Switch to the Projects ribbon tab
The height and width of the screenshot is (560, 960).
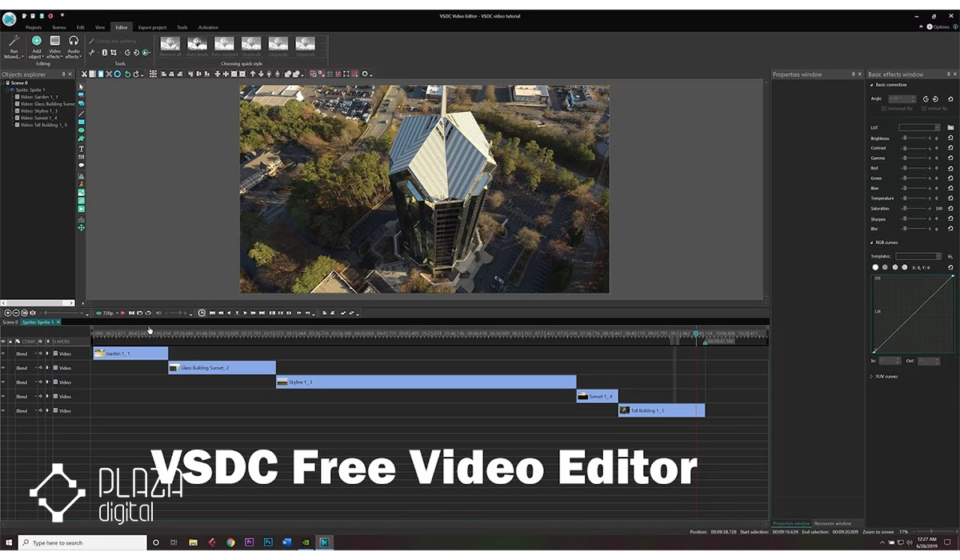pos(34,27)
